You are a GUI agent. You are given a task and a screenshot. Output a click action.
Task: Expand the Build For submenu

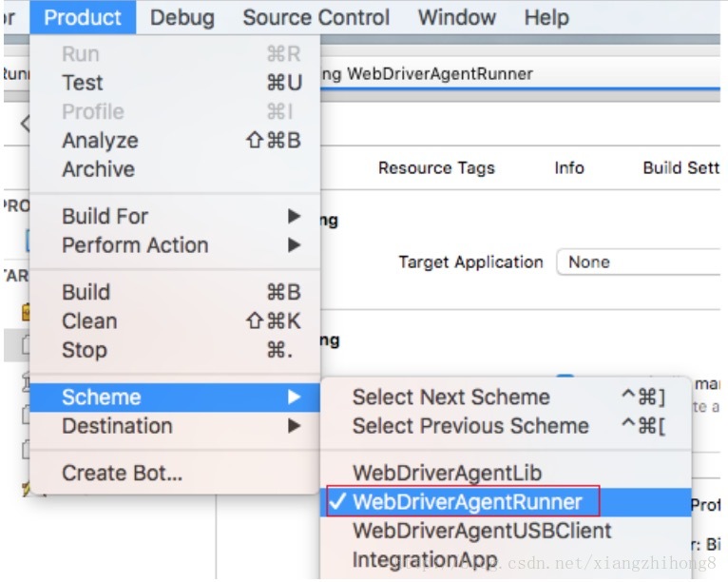coord(105,217)
